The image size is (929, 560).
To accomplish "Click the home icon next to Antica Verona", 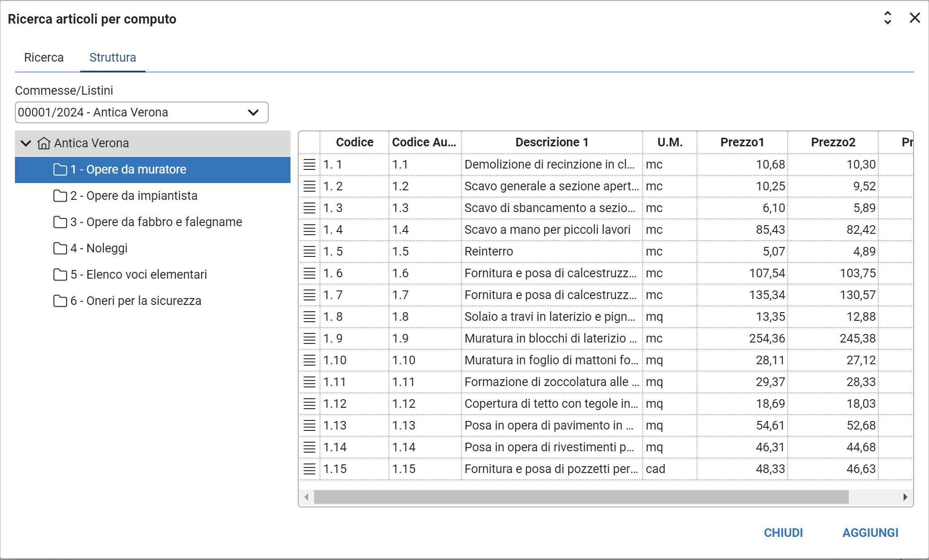I will (x=44, y=143).
